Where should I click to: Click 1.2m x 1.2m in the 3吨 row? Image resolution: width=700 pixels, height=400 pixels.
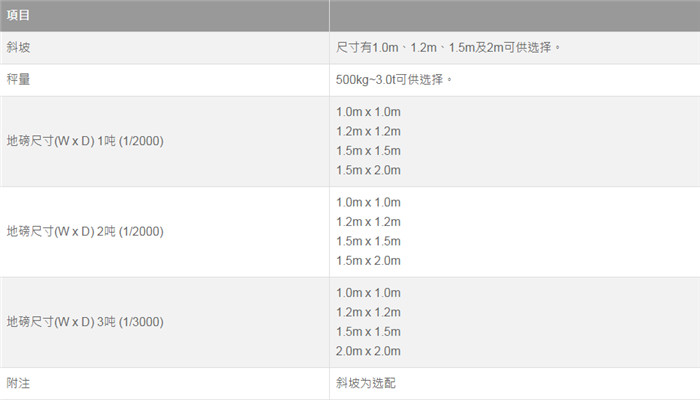click(369, 312)
